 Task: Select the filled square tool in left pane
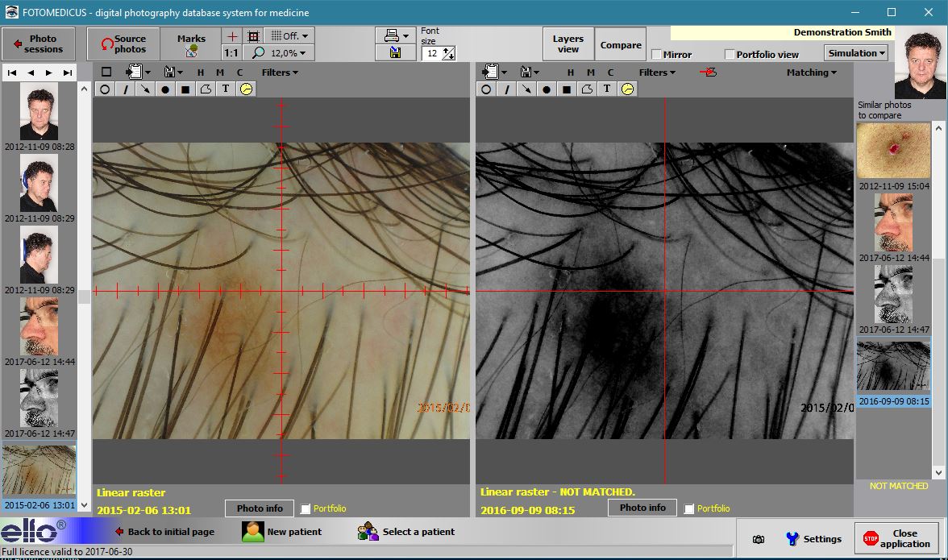point(185,89)
